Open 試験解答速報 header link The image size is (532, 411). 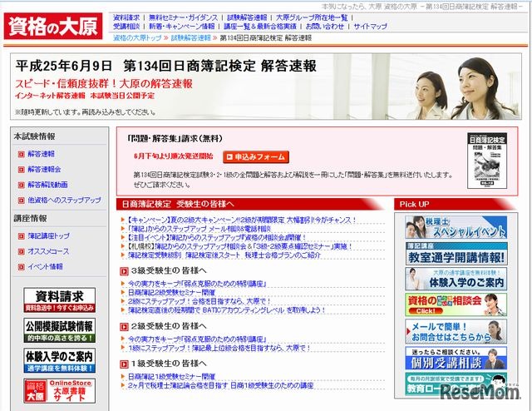point(247,17)
